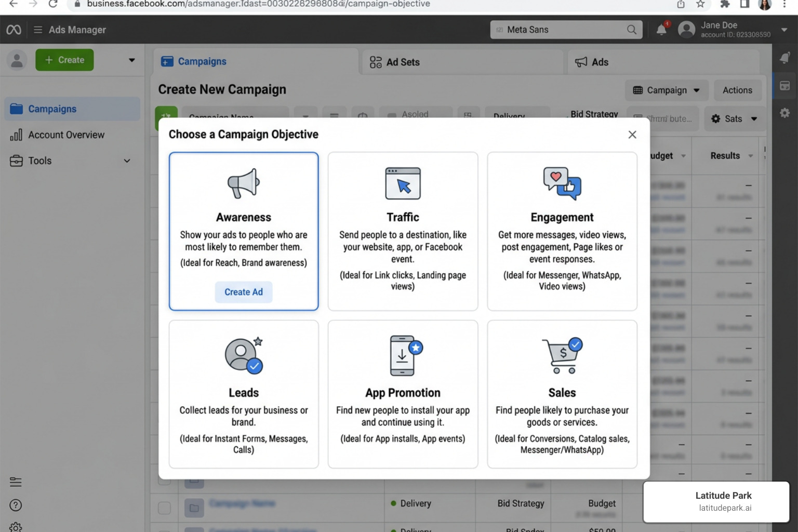Click the list icon above help
Screen dimensions: 798x532
click(16, 482)
